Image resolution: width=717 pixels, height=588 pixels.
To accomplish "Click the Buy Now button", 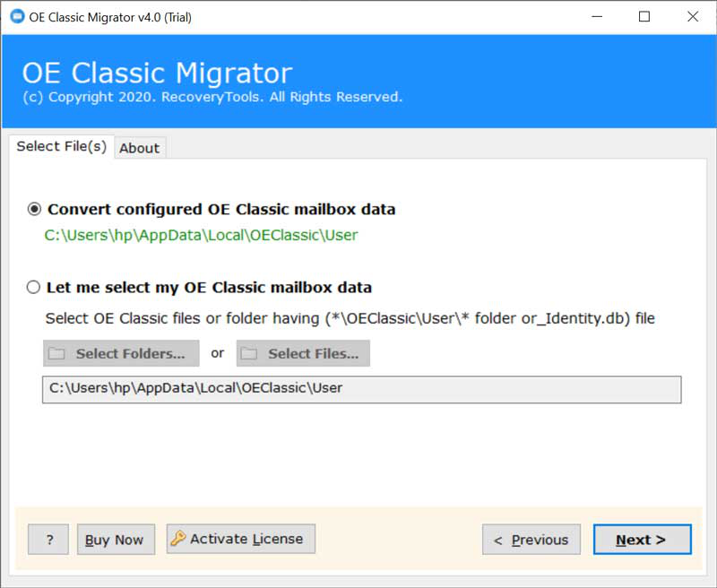I will [117, 540].
